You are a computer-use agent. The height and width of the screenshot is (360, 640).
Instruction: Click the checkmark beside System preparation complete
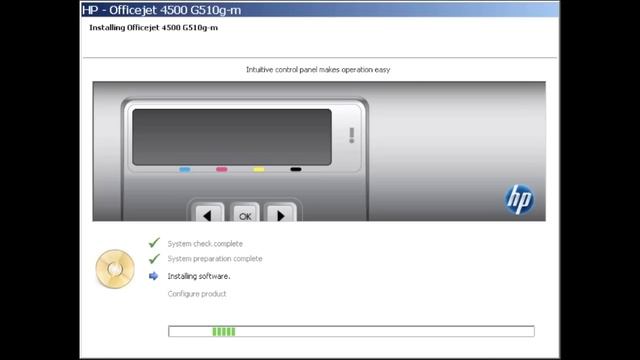coord(154,258)
